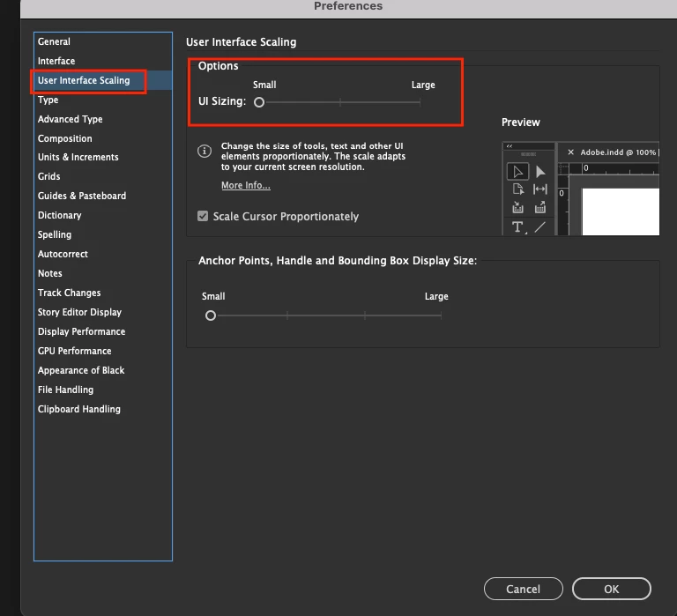
Task: Click the Direct Selection tool in preview
Action: point(540,172)
